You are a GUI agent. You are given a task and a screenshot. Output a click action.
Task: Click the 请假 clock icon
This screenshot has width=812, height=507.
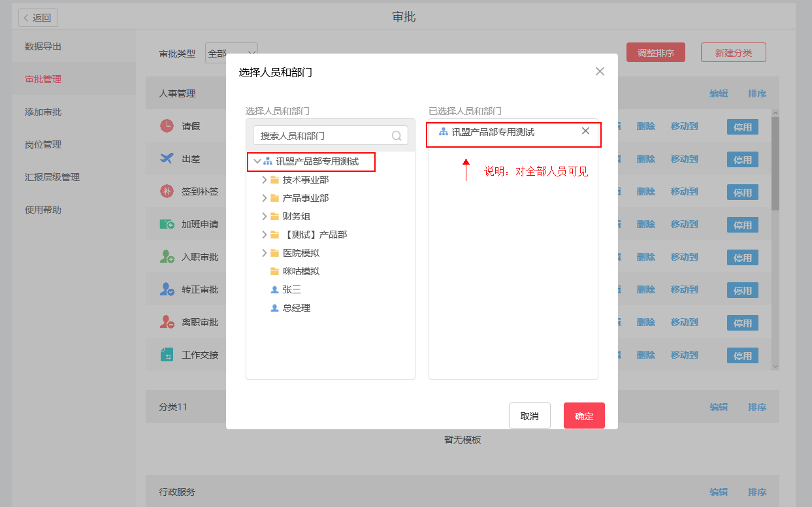click(x=167, y=126)
